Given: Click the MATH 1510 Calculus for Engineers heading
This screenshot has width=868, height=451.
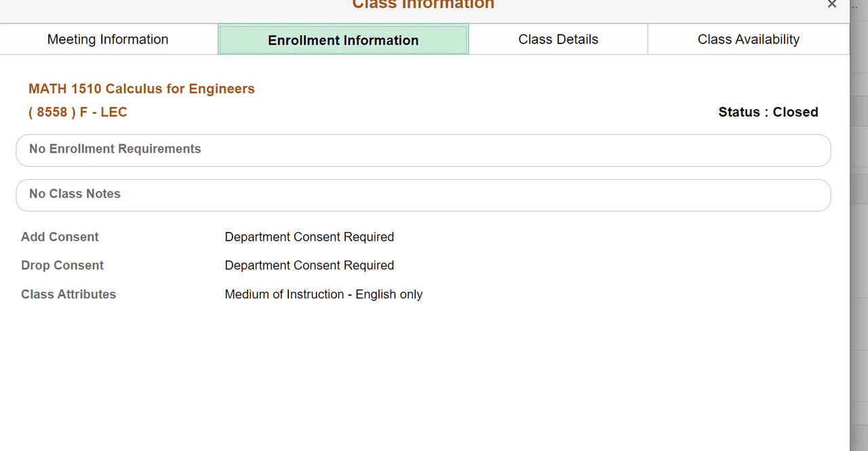Looking at the screenshot, I should (x=142, y=89).
